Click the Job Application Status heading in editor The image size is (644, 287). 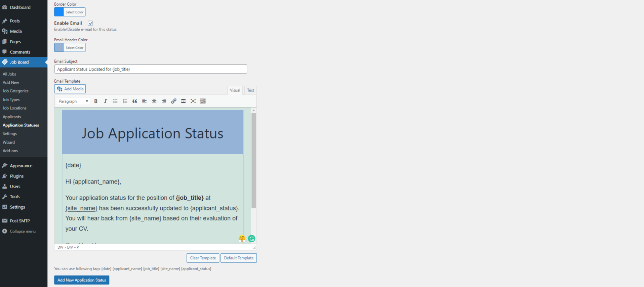tap(153, 133)
